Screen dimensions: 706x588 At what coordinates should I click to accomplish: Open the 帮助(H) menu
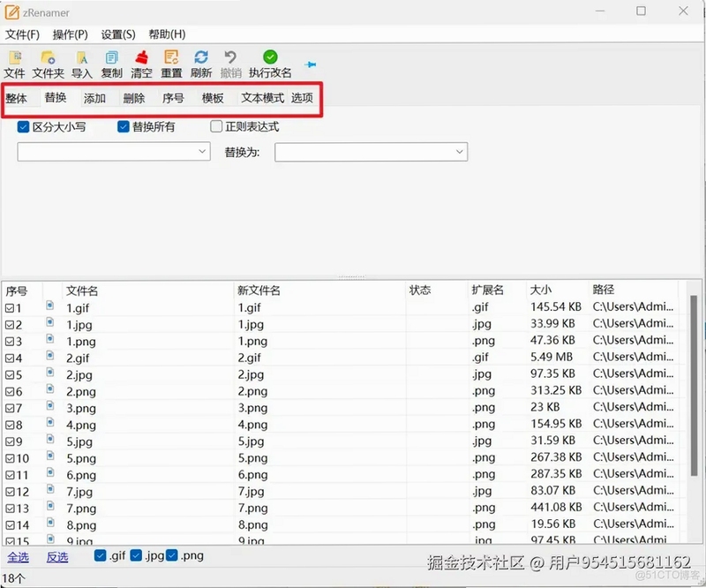point(167,34)
